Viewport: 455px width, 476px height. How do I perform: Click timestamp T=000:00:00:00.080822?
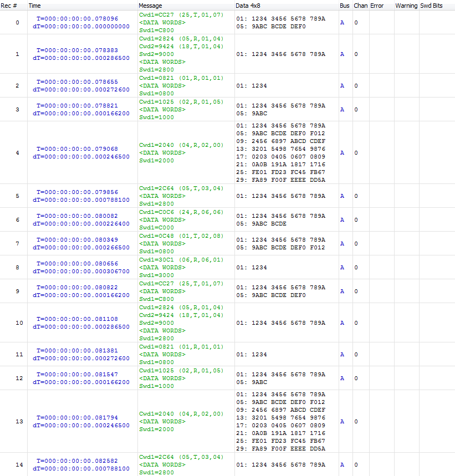(x=77, y=287)
